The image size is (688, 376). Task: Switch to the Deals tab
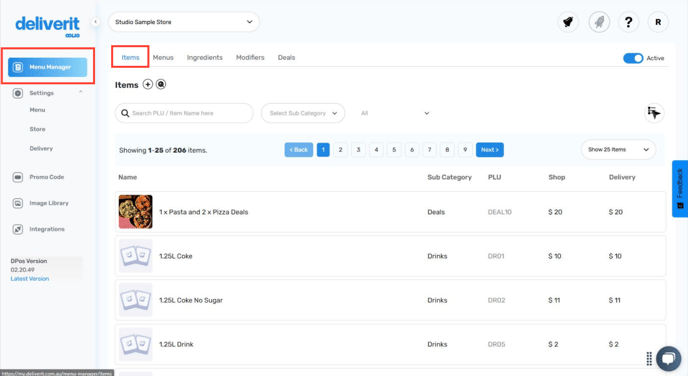287,57
